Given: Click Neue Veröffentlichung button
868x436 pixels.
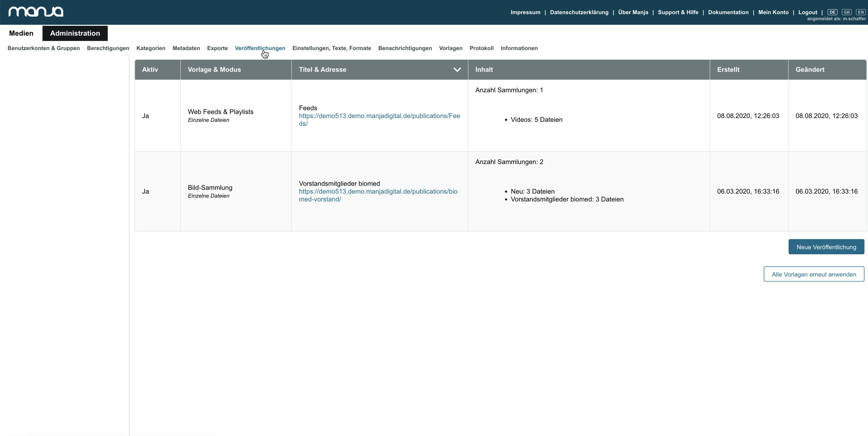Looking at the screenshot, I should pos(826,247).
